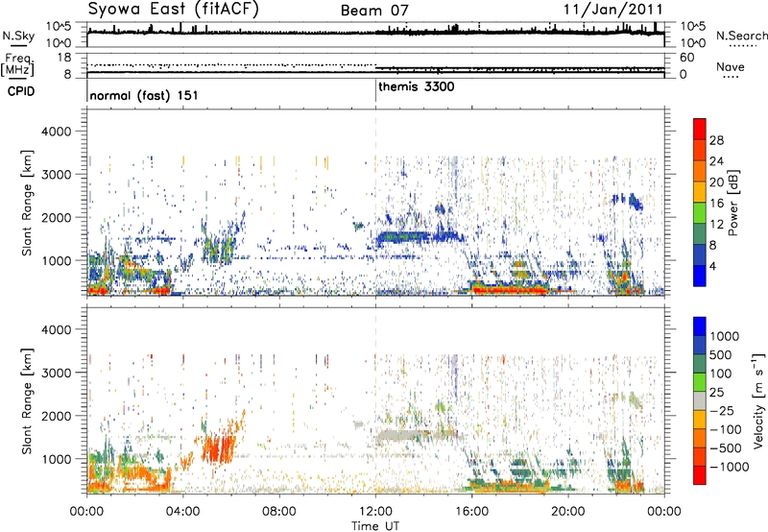Pick the red bottom segment of velocity colorbar

tap(700, 475)
